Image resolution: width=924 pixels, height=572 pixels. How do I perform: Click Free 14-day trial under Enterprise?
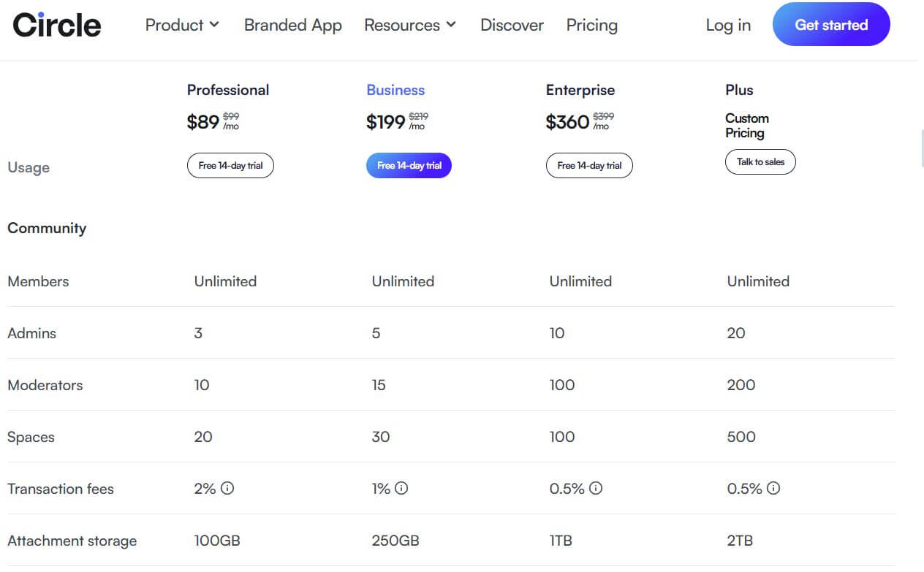589,165
